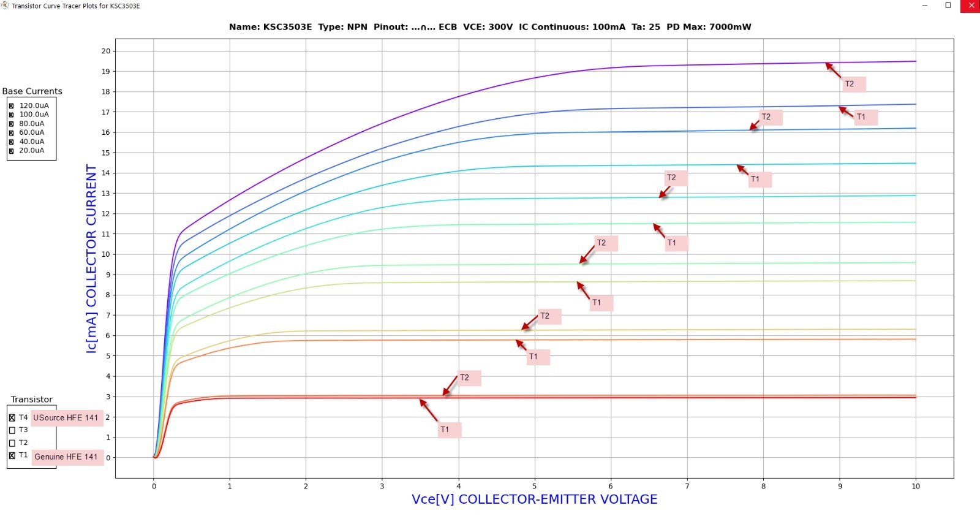Toggle the 100.0uA base current checkbox

point(12,115)
